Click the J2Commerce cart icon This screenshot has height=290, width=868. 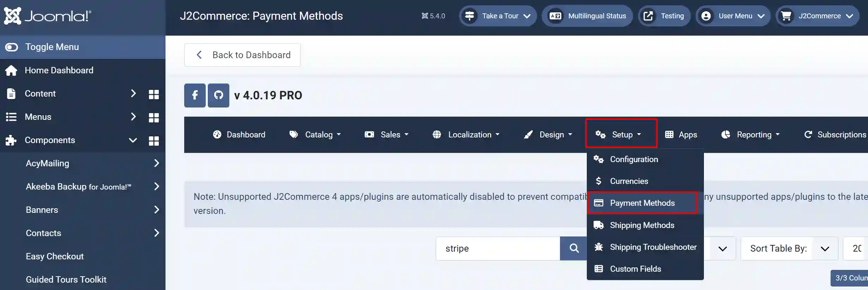click(x=786, y=16)
